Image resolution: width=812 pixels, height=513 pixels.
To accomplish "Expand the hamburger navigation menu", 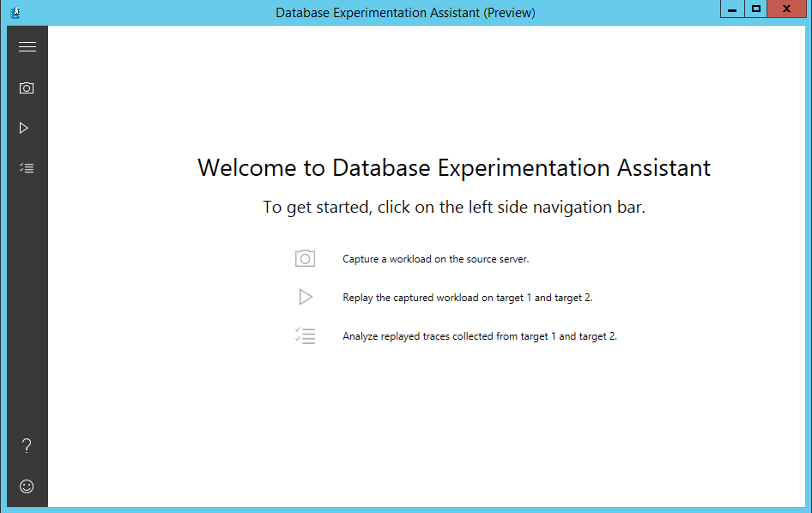I will 27,47.
